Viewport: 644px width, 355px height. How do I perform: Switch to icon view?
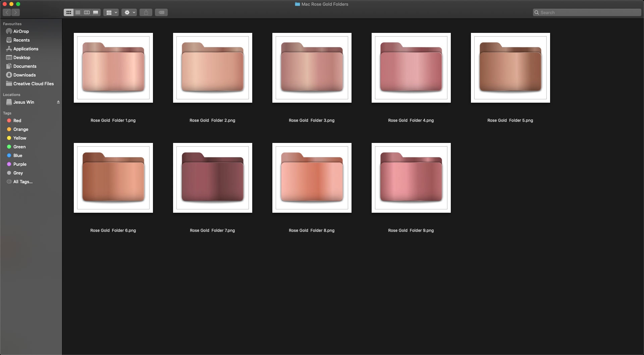pyautogui.click(x=69, y=12)
